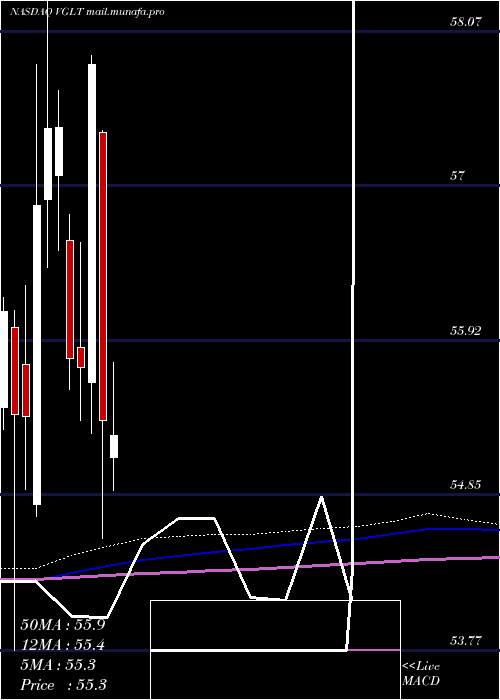The image size is (500, 700).
Task: Click the <<Live MACD label
Action: coord(421,673)
